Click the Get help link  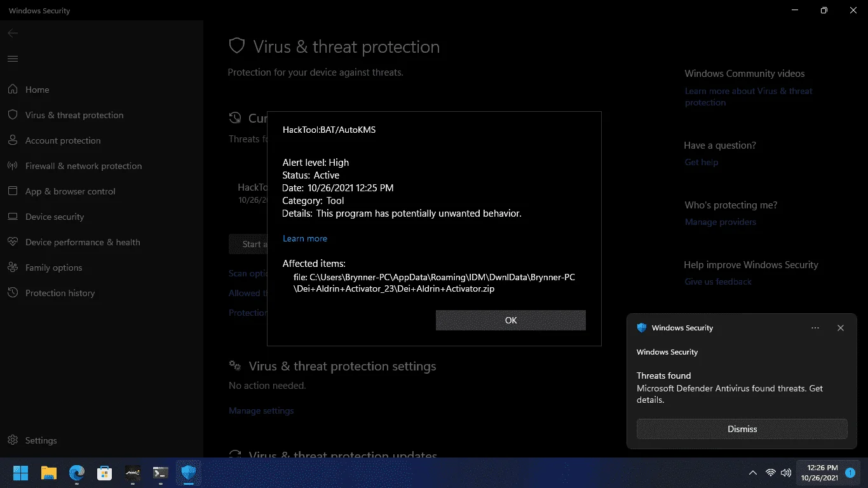pyautogui.click(x=702, y=162)
